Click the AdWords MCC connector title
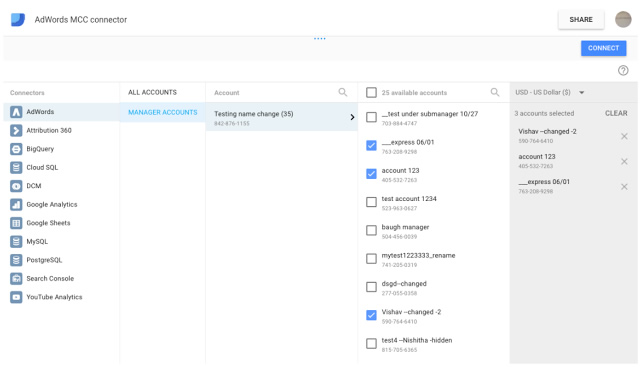Screen dimensions: 640x367 pyautogui.click(x=81, y=20)
